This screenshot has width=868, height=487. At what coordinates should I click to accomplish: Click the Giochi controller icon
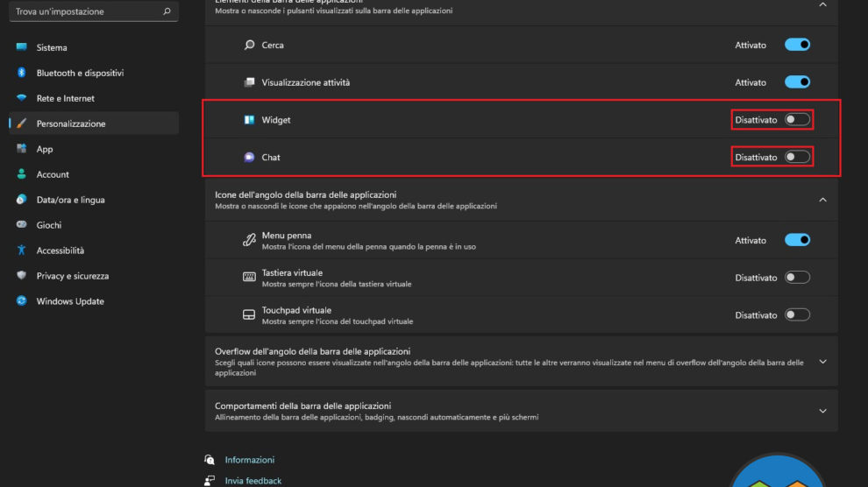pyautogui.click(x=22, y=225)
